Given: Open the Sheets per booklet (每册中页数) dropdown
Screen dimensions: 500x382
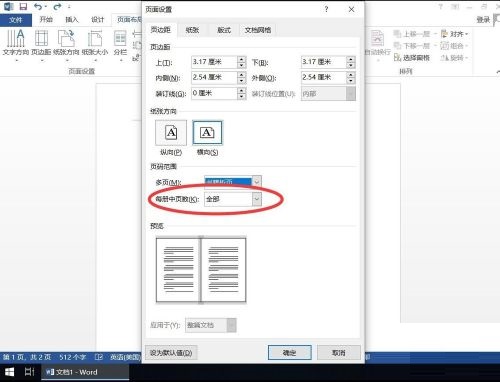Looking at the screenshot, I should (x=256, y=199).
